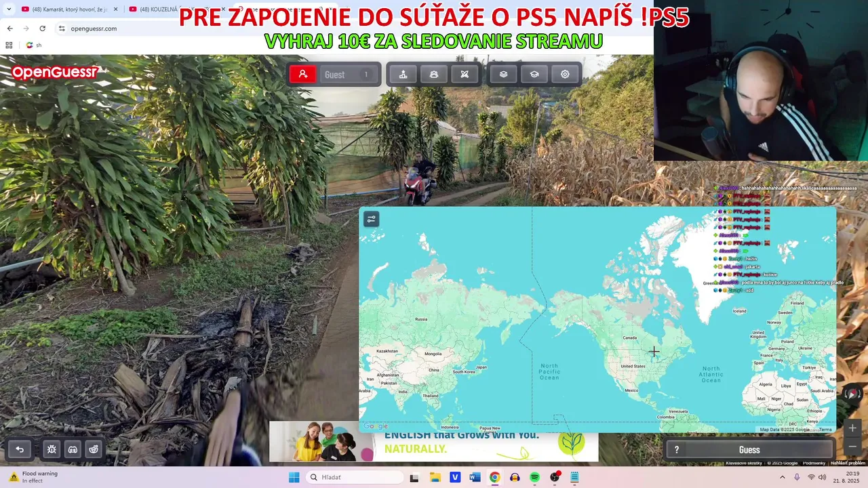
Task: Open the volume speaker tray icon
Action: tap(823, 477)
